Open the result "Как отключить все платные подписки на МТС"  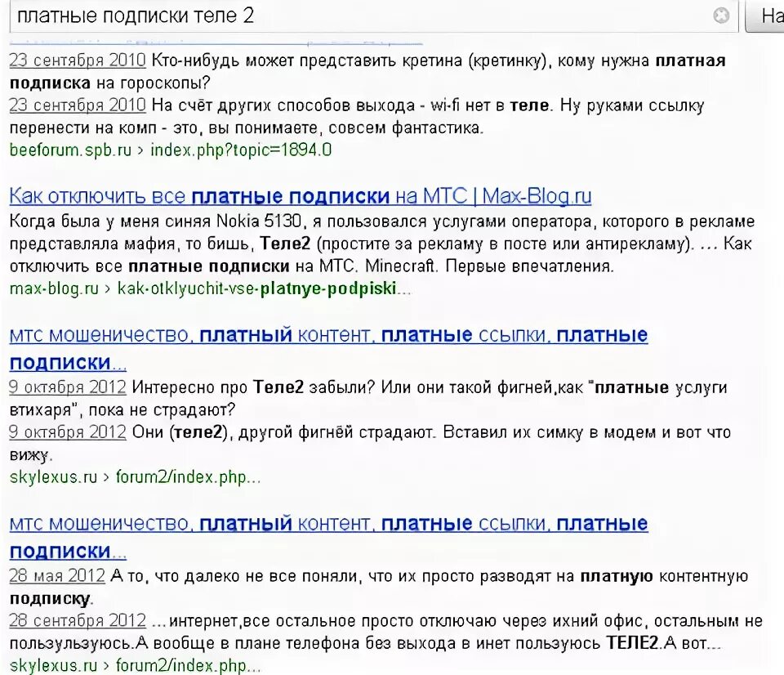[x=300, y=195]
